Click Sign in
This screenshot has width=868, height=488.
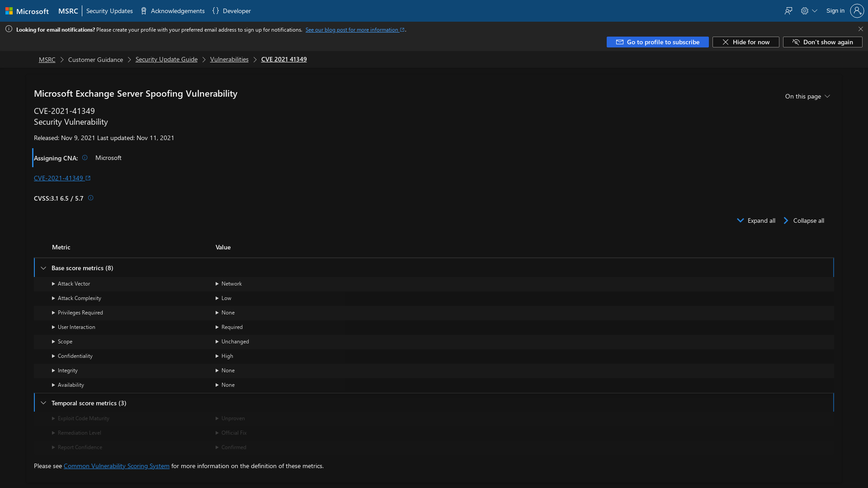tap(835, 11)
